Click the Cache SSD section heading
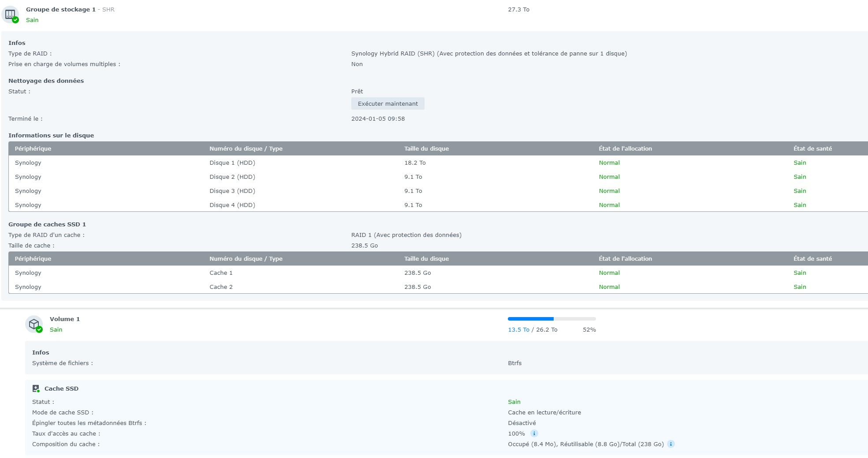The image size is (868, 458). (x=61, y=388)
